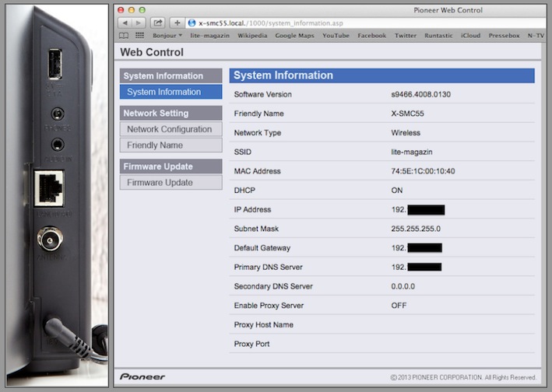Select the Enable Proxy Server OFF value
The image size is (552, 392).
399,306
